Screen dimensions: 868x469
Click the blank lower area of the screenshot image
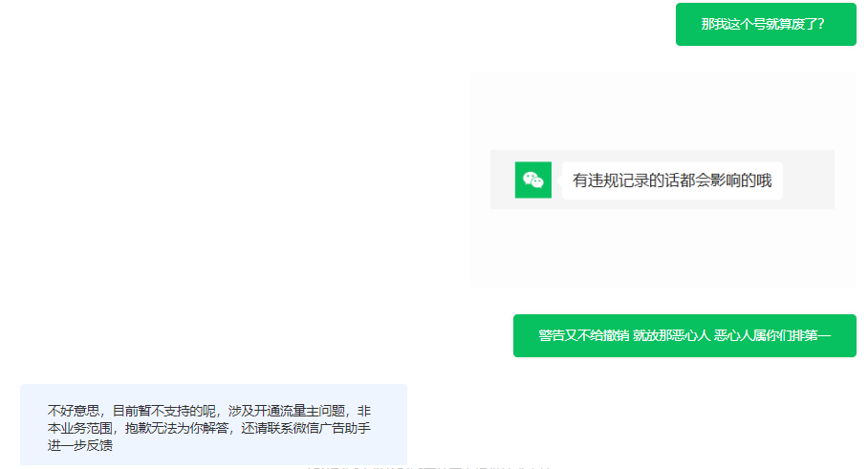point(662,247)
